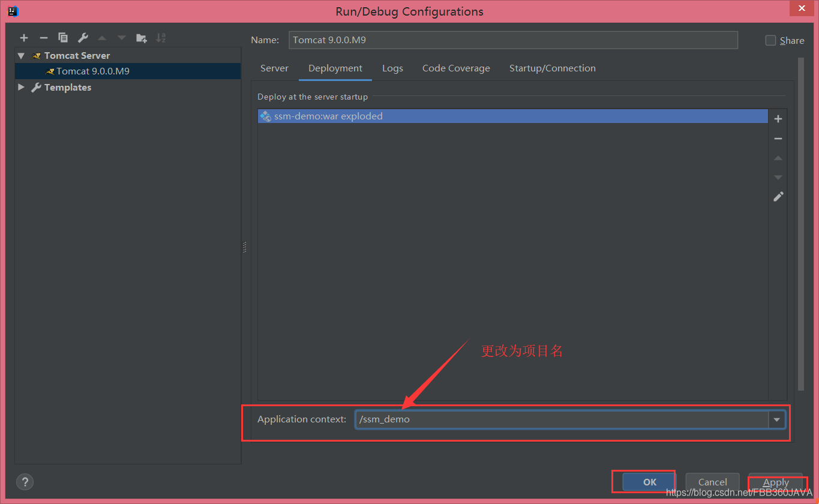Viewport: 819px width, 504px height.
Task: Move configuration down in left toolbar
Action: click(x=122, y=38)
